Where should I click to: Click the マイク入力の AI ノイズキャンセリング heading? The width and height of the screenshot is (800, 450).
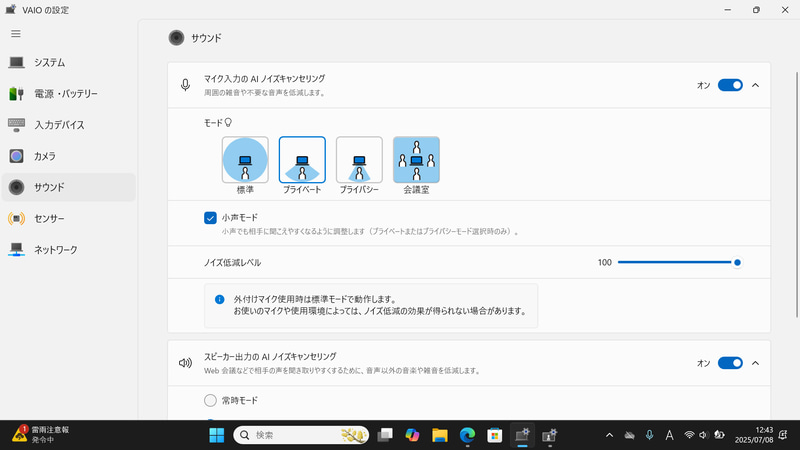click(x=264, y=79)
